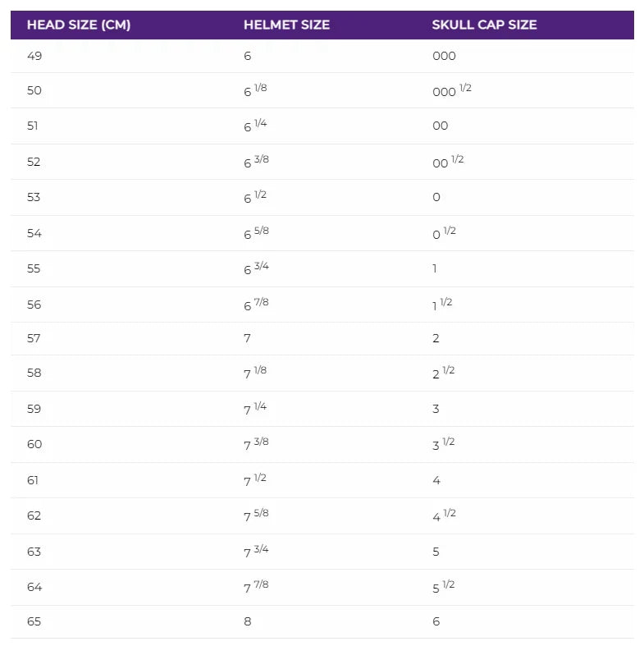Click the SKULL CAP SIZE column header
Viewport: 644px width, 646px height.
[x=484, y=25]
